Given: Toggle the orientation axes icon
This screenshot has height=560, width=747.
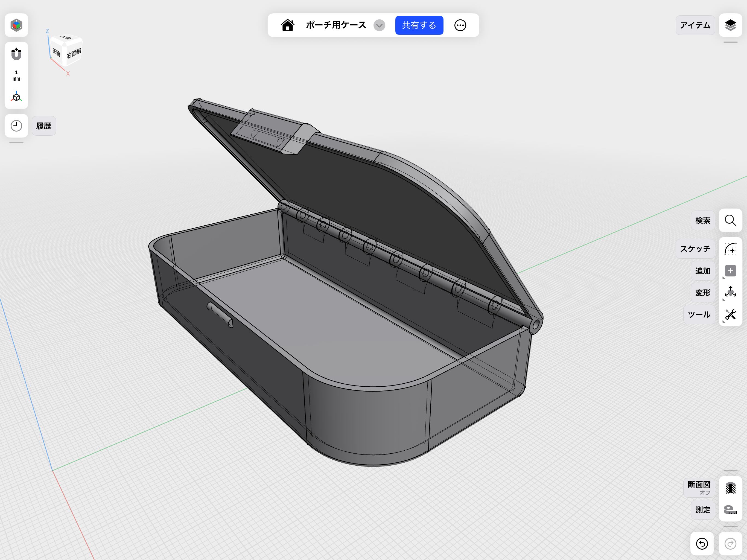Looking at the screenshot, I should pos(16,97).
